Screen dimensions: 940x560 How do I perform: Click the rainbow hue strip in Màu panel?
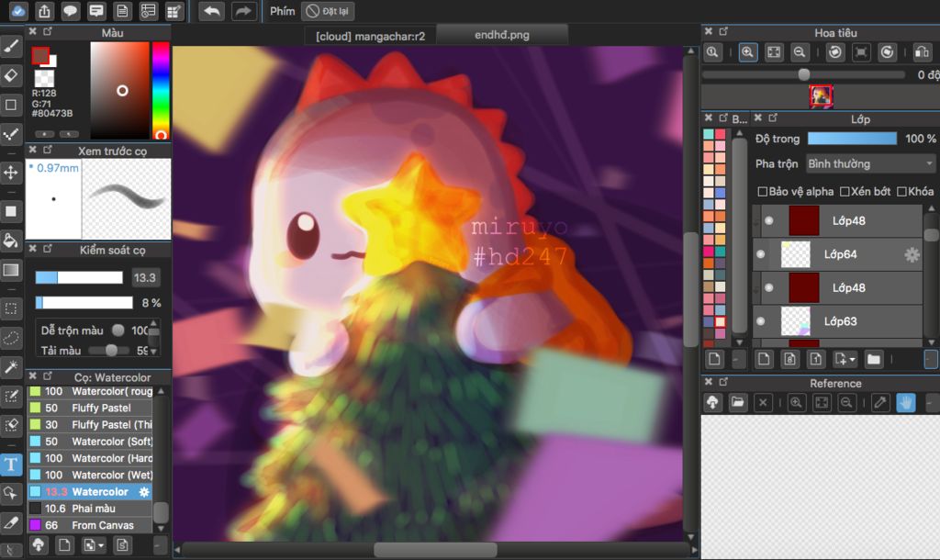(161, 90)
